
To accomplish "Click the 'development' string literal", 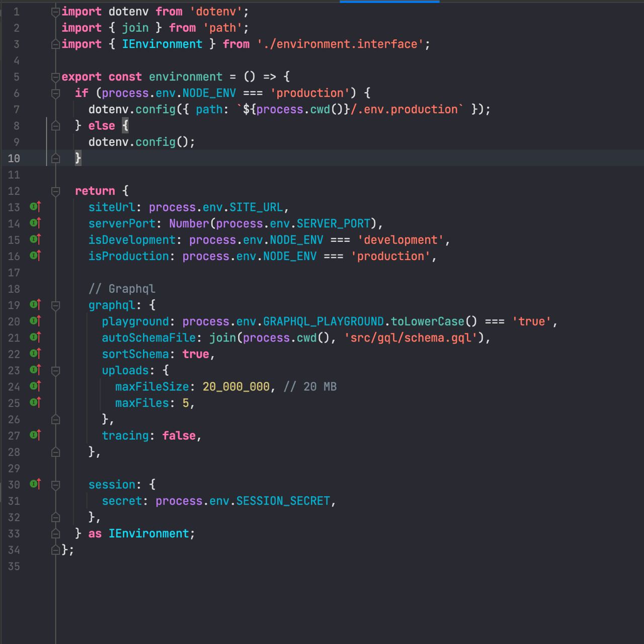I will (x=400, y=240).
